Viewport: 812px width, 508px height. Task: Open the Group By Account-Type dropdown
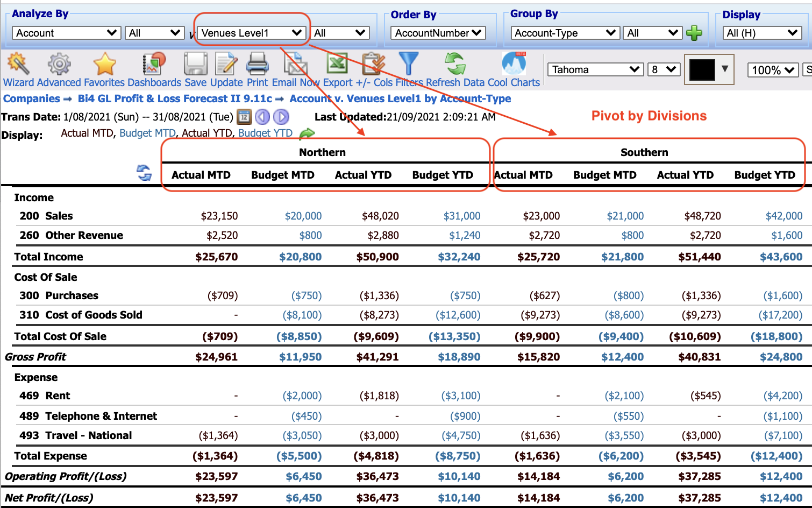[x=565, y=33]
